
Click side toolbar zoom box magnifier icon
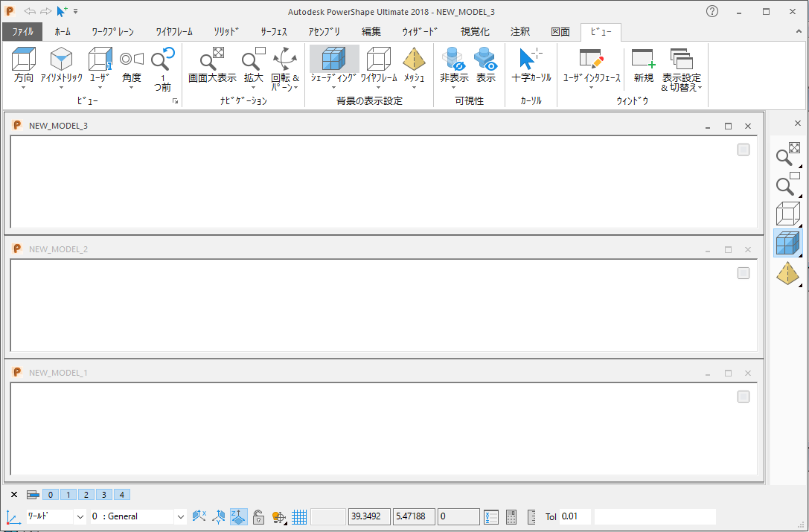(x=788, y=185)
